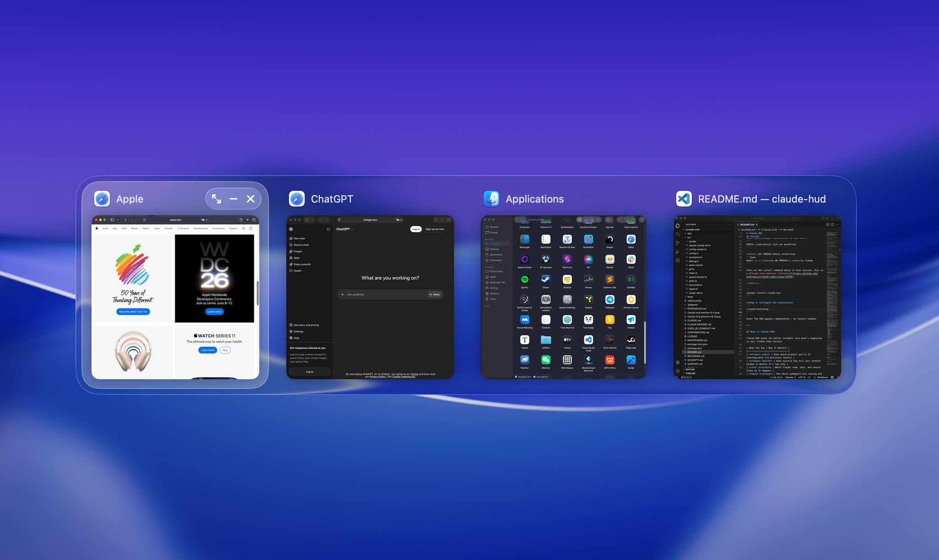Open Settings in the ChatGPT sidebar
This screenshot has width=939, height=560.
point(296,331)
